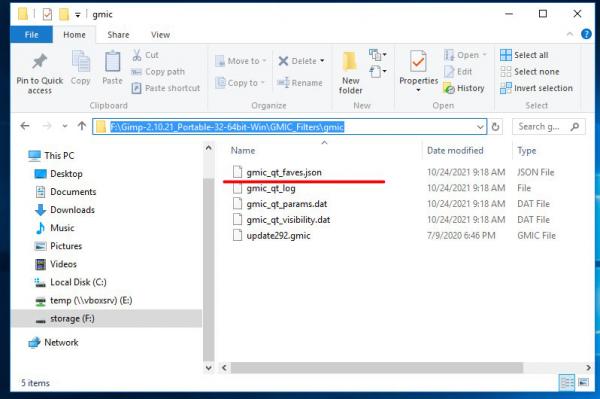Viewport: 600px width, 399px height.
Task: Click the horizontal scrollbar in file list
Action: [377, 368]
